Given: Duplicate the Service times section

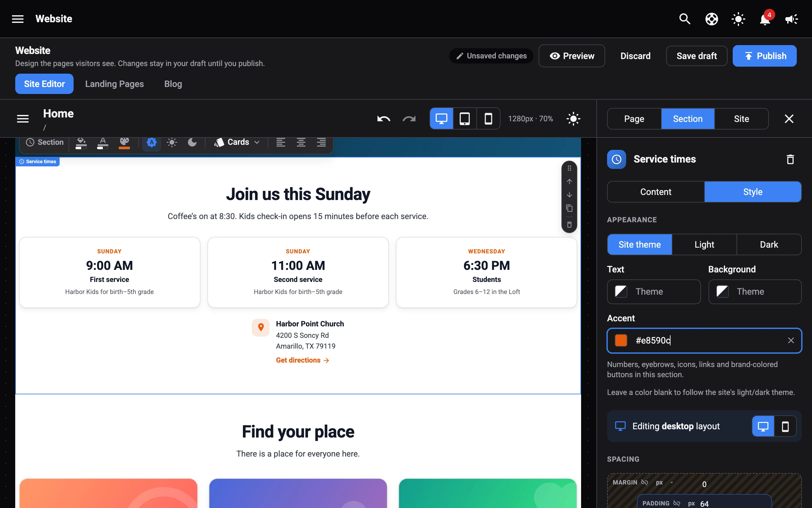Looking at the screenshot, I should click(569, 208).
